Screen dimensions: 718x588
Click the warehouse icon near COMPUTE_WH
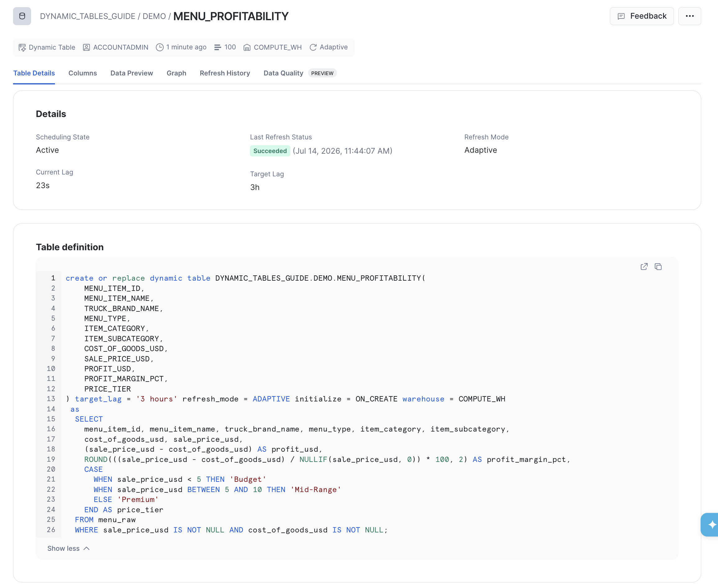(x=247, y=47)
